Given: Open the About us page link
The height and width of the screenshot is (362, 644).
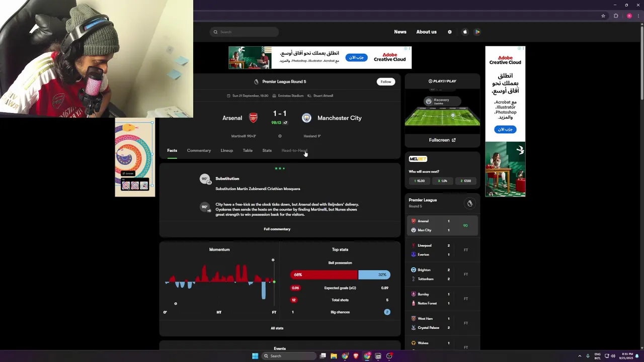Looking at the screenshot, I should click(426, 32).
